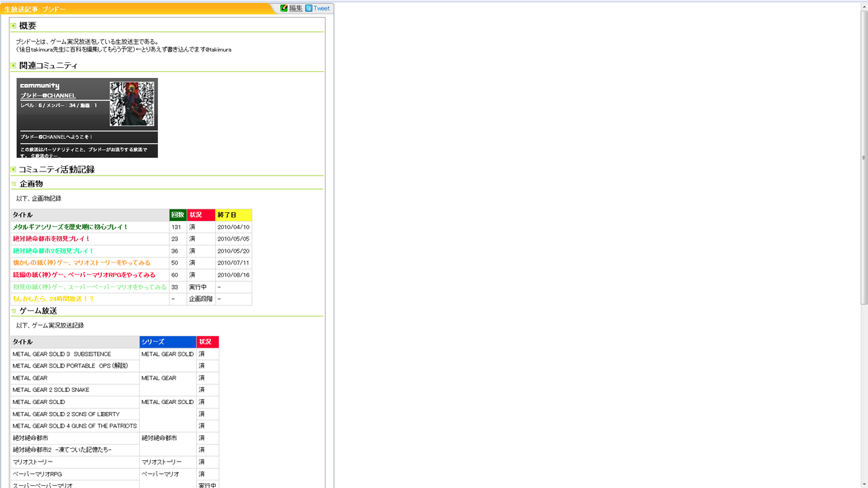Image resolution: width=868 pixels, height=488 pixels.
Task: Click the 以下、企画物記録 description text
Action: [39, 199]
